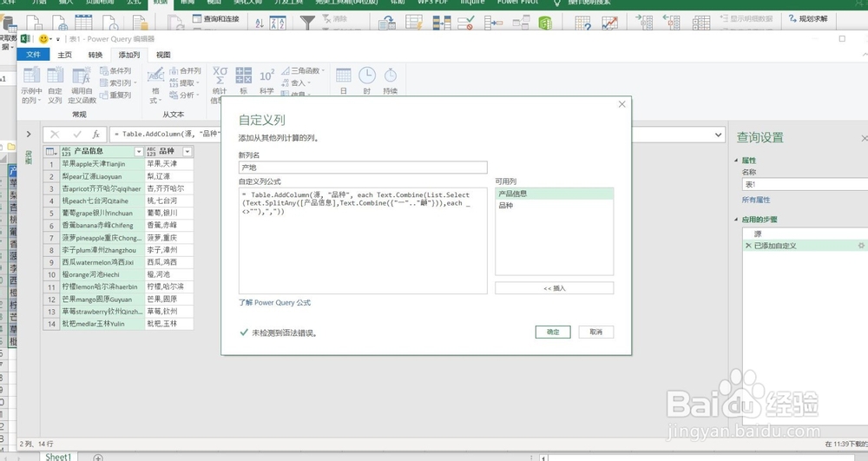
Task: Click the formula bar confirm checkmark icon
Action: [77, 134]
